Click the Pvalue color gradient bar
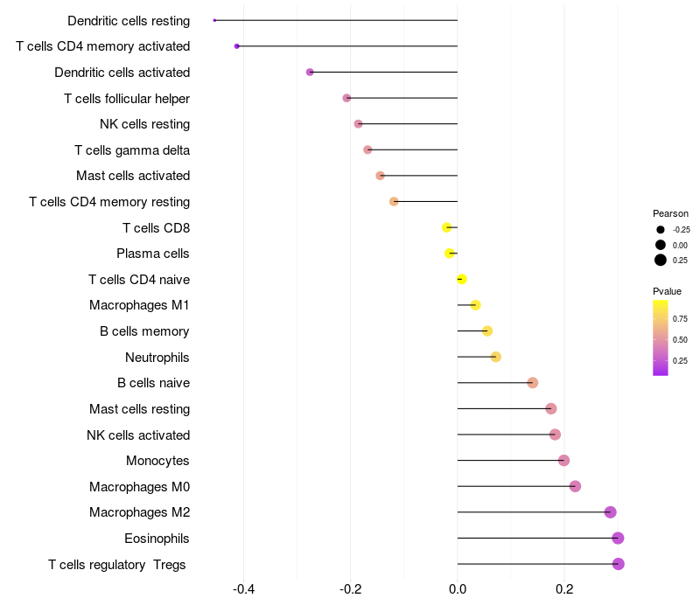Image resolution: width=700 pixels, height=612 pixels. click(x=661, y=337)
